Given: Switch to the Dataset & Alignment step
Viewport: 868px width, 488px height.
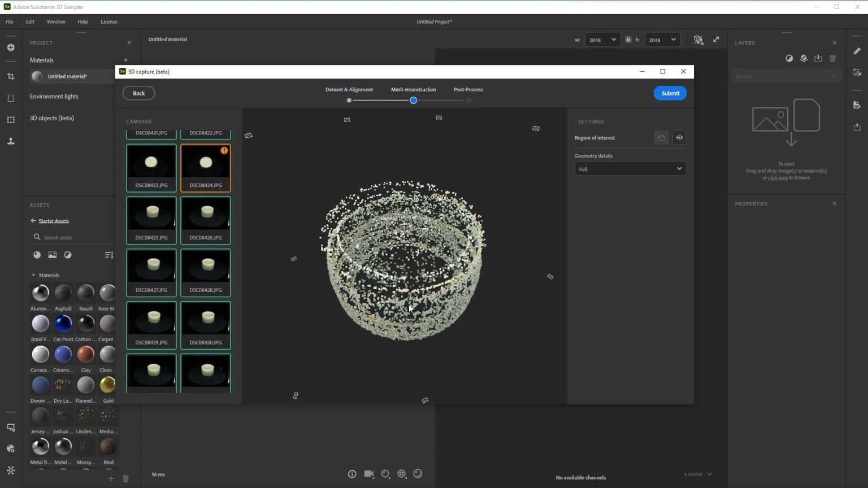Looking at the screenshot, I should point(349,89).
